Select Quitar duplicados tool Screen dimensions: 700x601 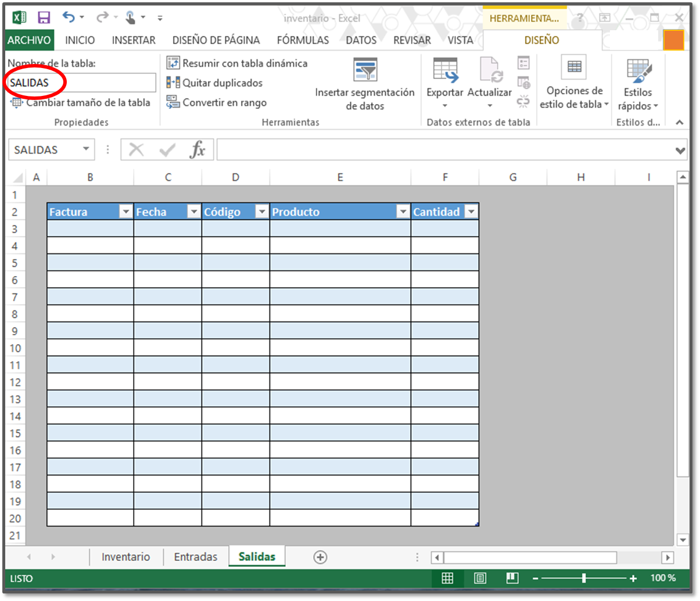pos(214,83)
